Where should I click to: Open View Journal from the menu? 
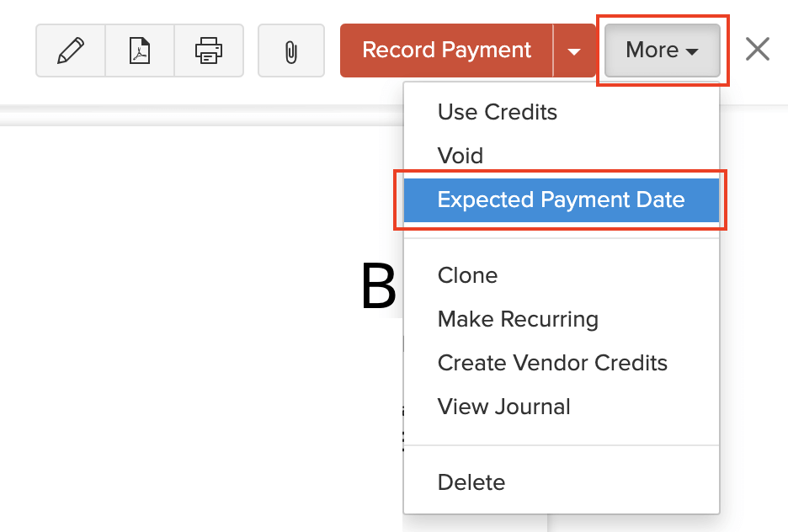point(503,407)
